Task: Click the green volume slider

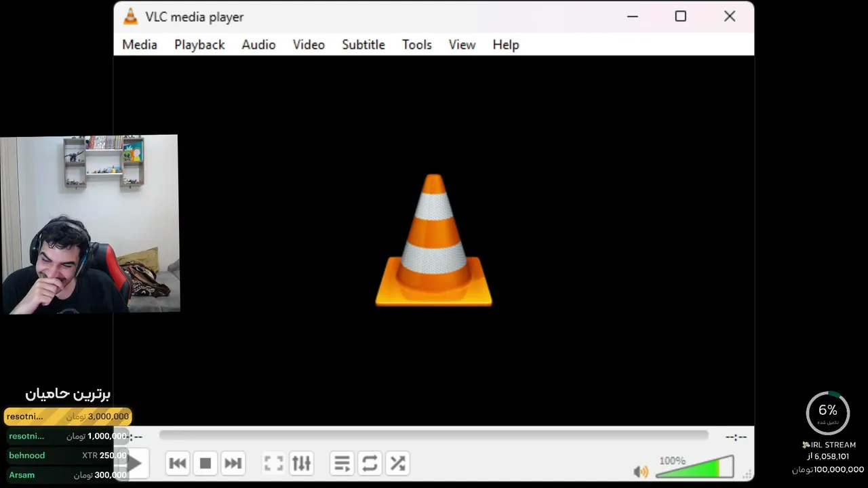Action: pos(694,467)
